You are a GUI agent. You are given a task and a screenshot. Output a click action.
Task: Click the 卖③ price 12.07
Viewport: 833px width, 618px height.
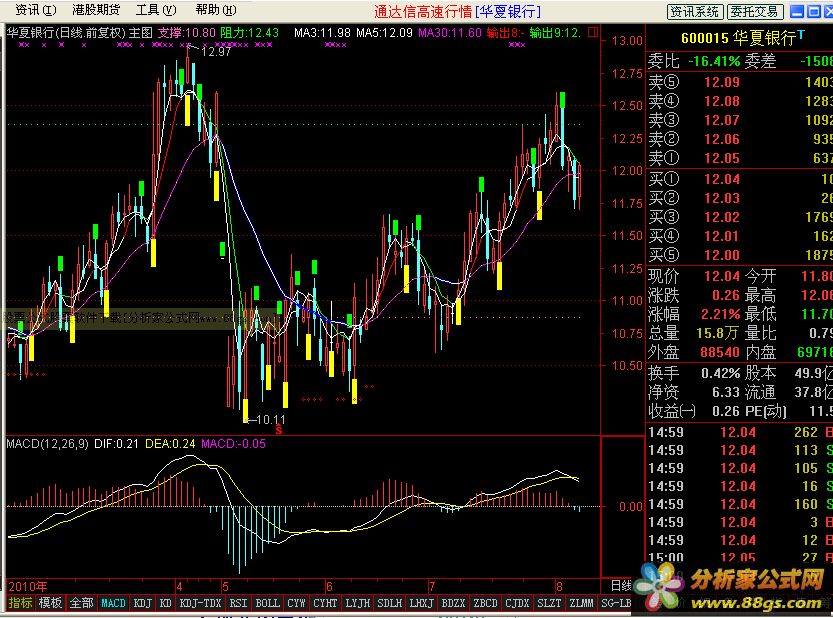pyautogui.click(x=722, y=120)
